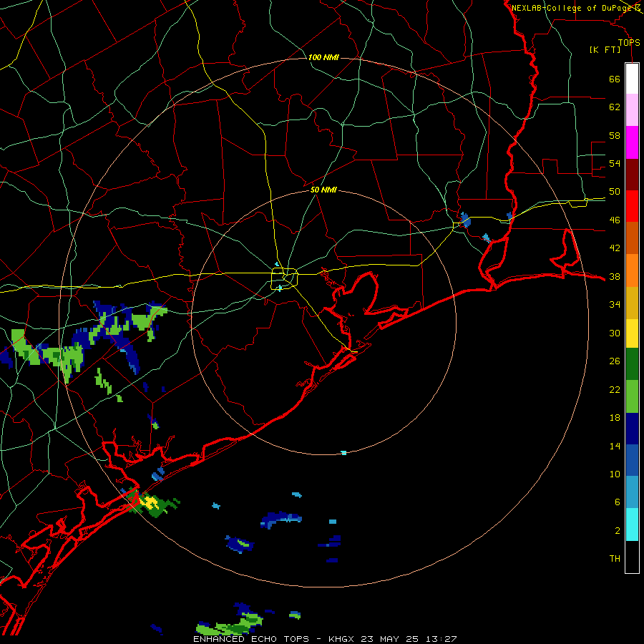This screenshot has height=644, width=644.
Task: Click the 13:27 timestamp
Action: [441, 639]
